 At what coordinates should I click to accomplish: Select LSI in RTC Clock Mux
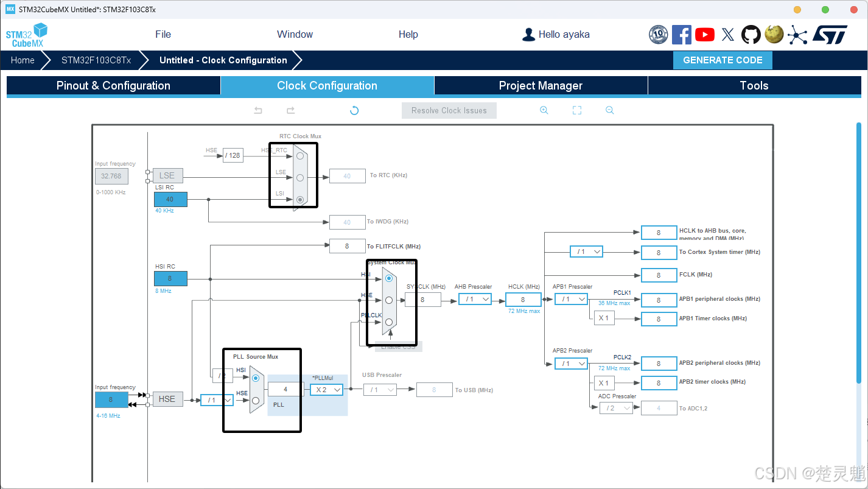click(299, 199)
